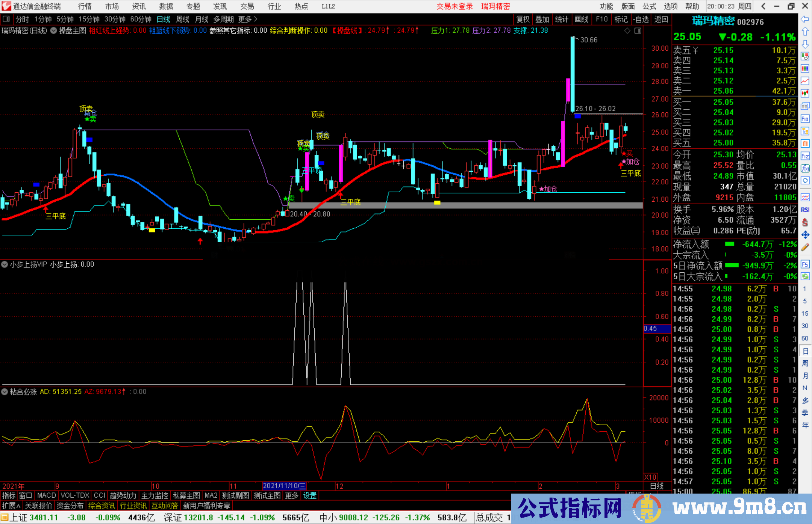This screenshot has height=524, width=812.
Task: Select the pencil drawing tool icon
Action: pos(805,247)
